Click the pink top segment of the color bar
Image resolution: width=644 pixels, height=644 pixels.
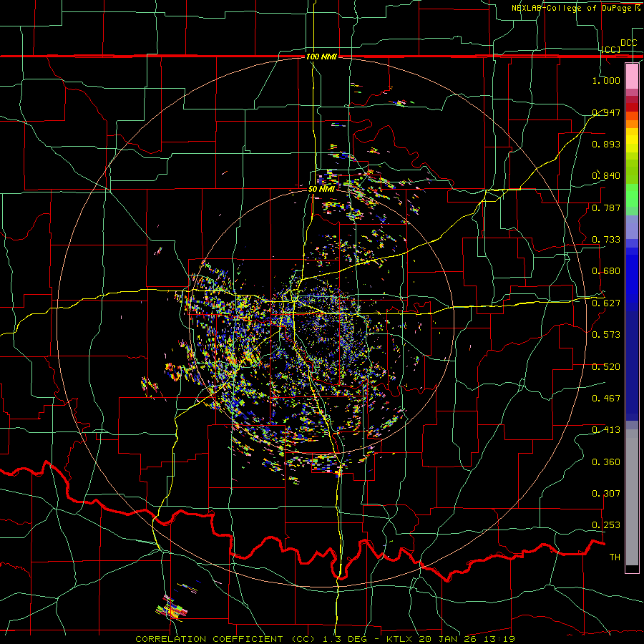(632, 76)
